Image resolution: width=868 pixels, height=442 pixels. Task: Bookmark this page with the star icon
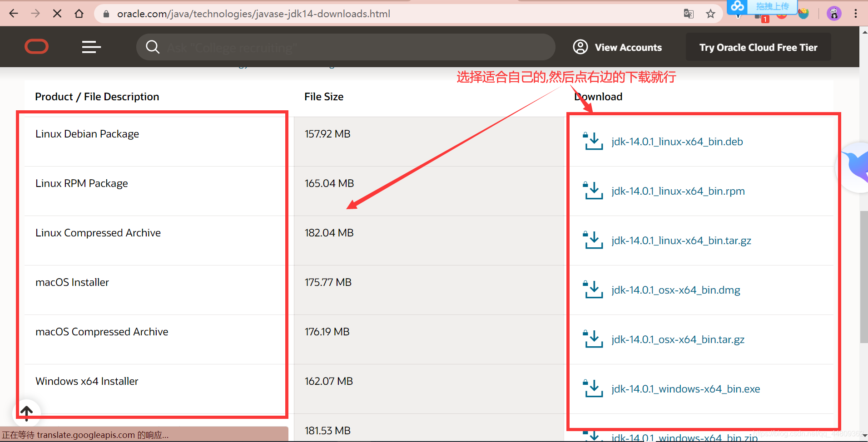(x=711, y=14)
